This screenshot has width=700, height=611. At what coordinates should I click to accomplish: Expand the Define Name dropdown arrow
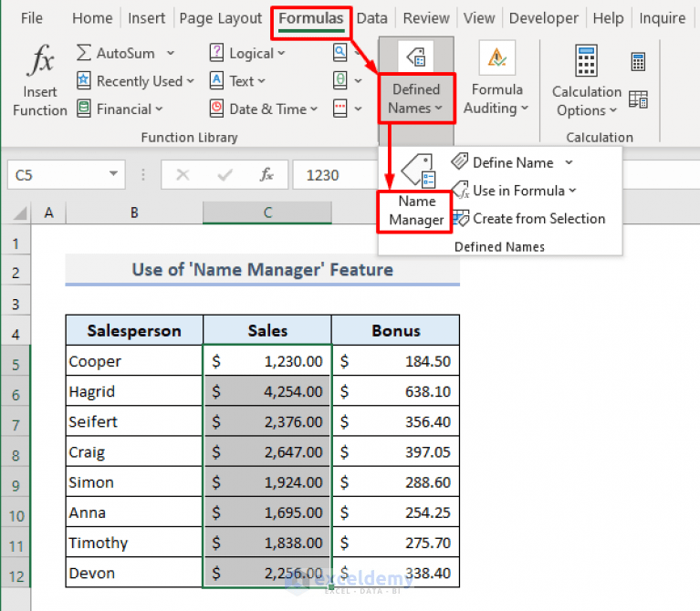(569, 162)
